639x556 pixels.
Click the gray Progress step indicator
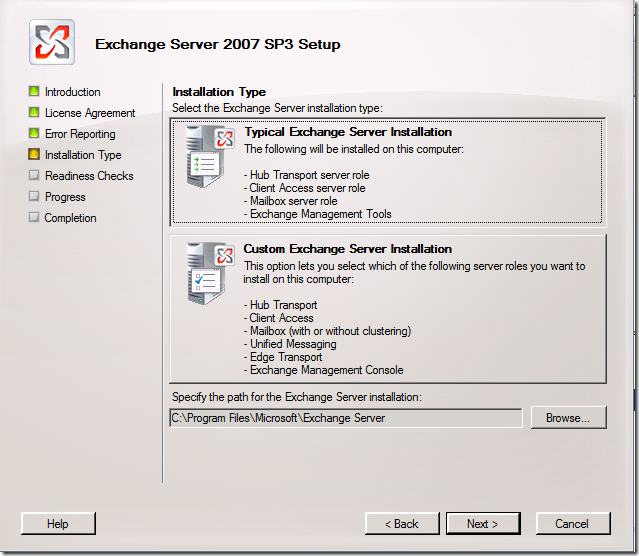(x=34, y=196)
